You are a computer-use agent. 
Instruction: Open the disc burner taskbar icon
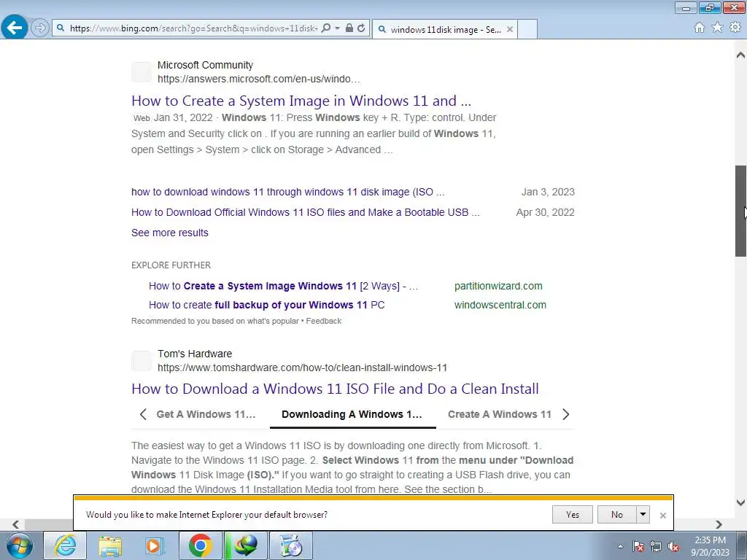pyautogui.click(x=291, y=545)
